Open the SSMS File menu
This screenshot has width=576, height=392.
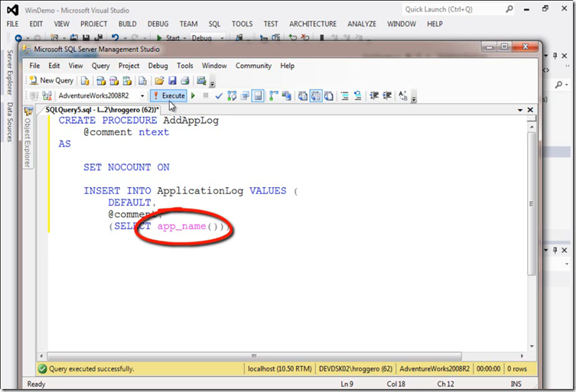click(34, 66)
